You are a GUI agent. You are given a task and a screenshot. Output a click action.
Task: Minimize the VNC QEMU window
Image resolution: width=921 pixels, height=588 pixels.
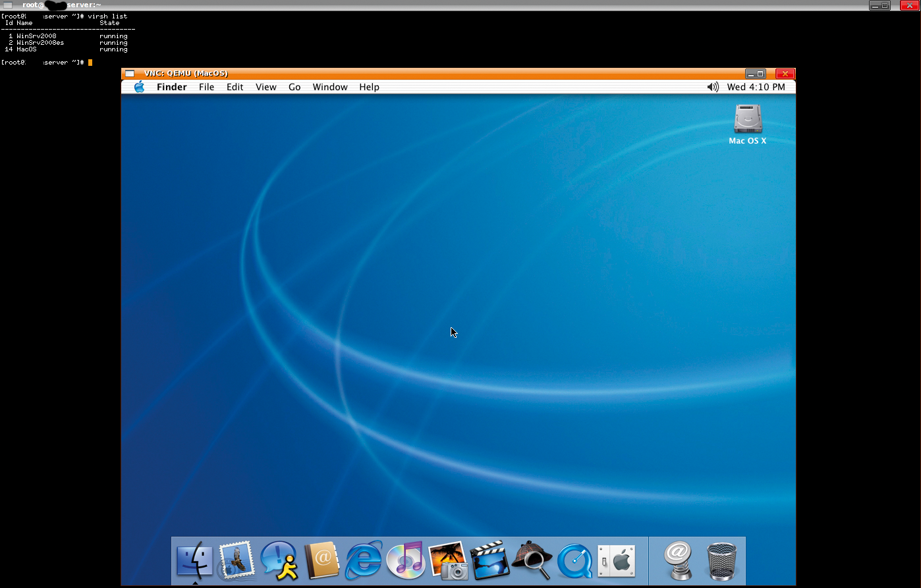[751, 74]
